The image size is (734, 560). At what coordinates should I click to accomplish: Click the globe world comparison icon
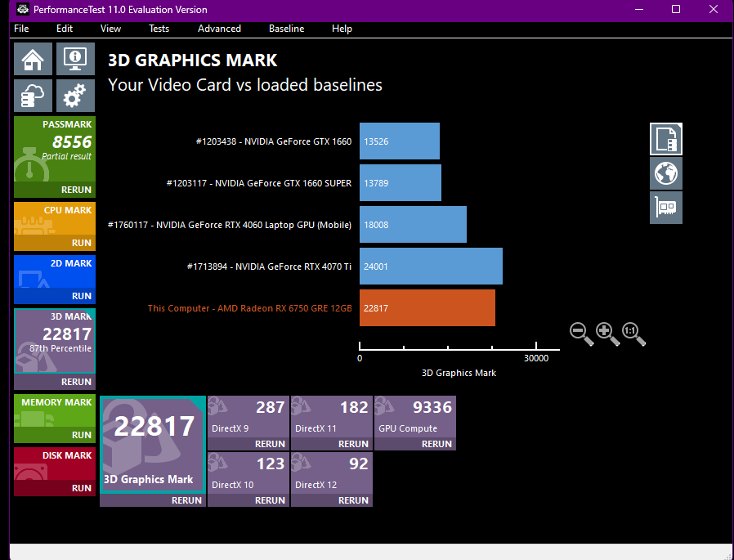coord(665,173)
